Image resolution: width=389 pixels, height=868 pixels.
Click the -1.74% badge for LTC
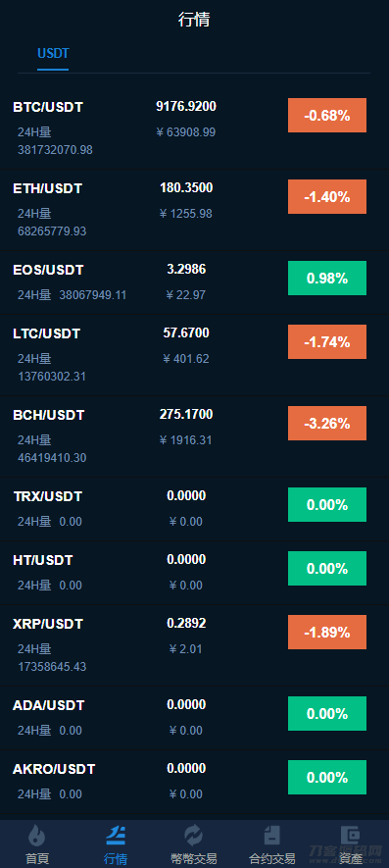point(327,341)
